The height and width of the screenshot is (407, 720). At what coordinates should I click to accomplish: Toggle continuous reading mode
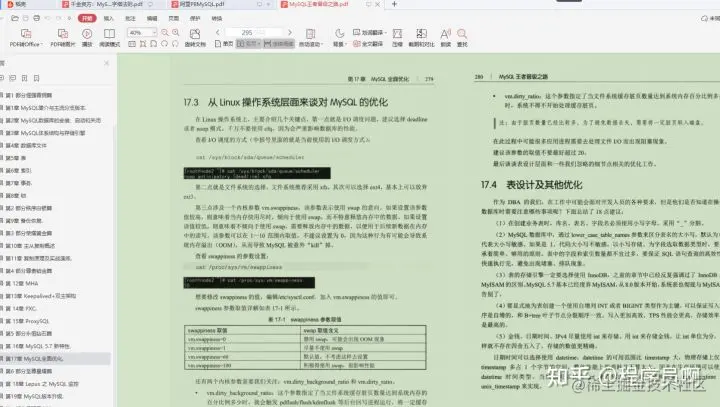[x=279, y=44]
